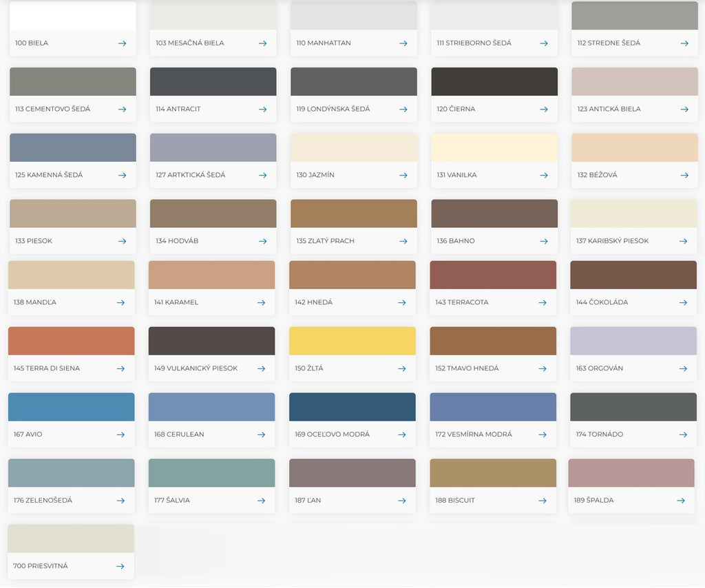Open the 169 OCEĽOVO MODRÁ link
This screenshot has height=588, width=705.
coord(332,434)
